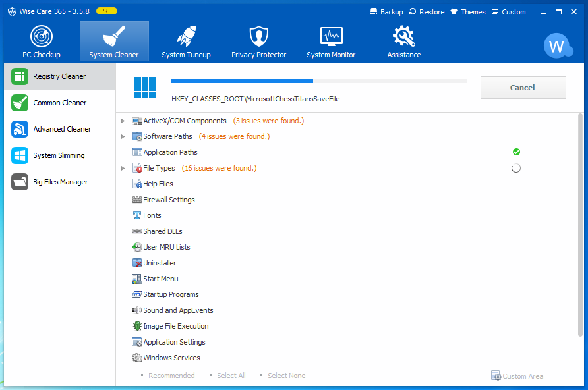Select Advanced Cleaner in sidebar
588x390 pixels.
(x=59, y=129)
